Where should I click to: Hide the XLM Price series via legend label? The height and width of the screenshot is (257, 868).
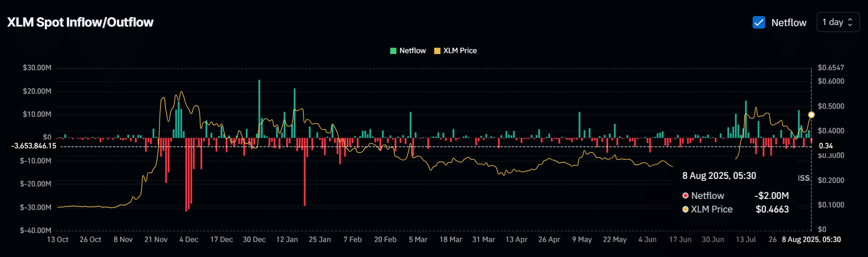pos(460,51)
